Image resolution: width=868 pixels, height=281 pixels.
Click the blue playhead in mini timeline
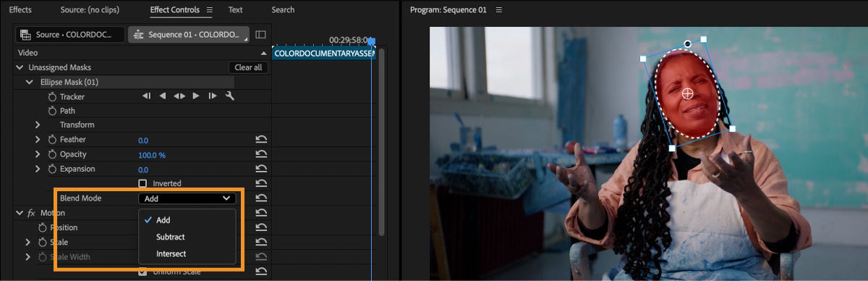tap(372, 42)
